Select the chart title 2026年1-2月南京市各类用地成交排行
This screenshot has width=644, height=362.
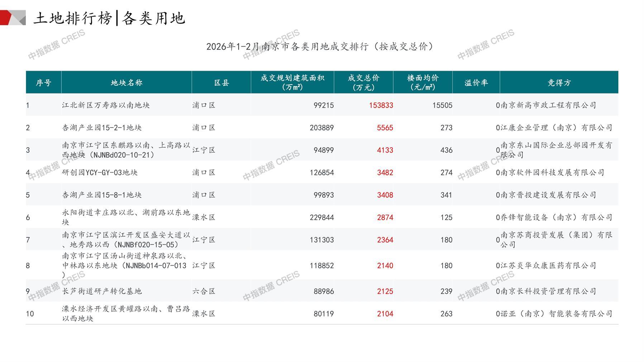pos(320,47)
